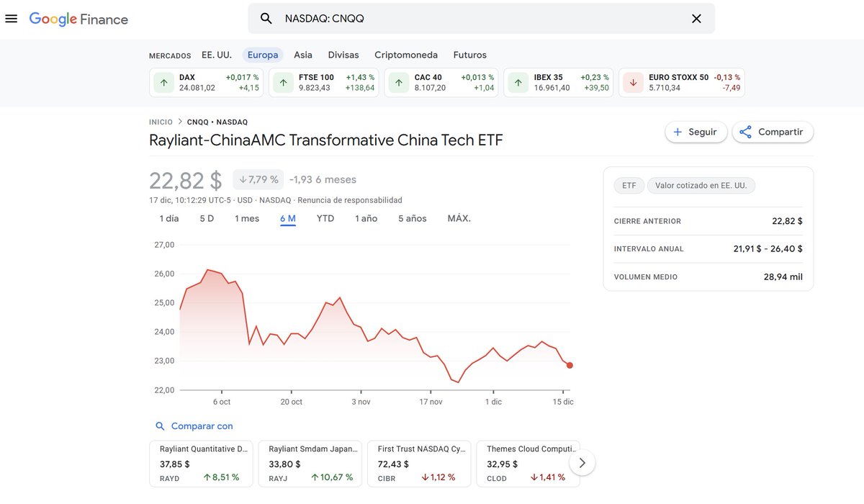
Task: Click the EURO STOXX 50 down arrow icon
Action: (634, 83)
